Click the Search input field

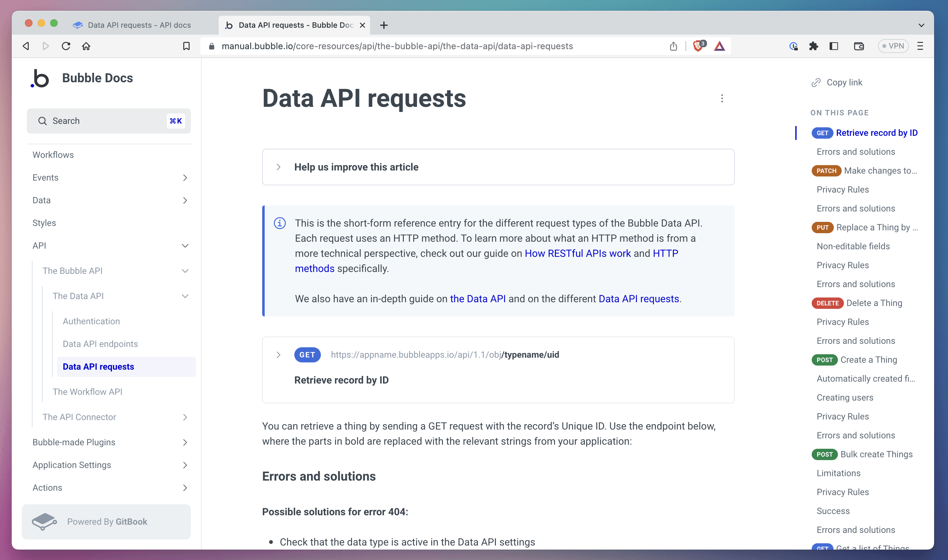point(109,121)
